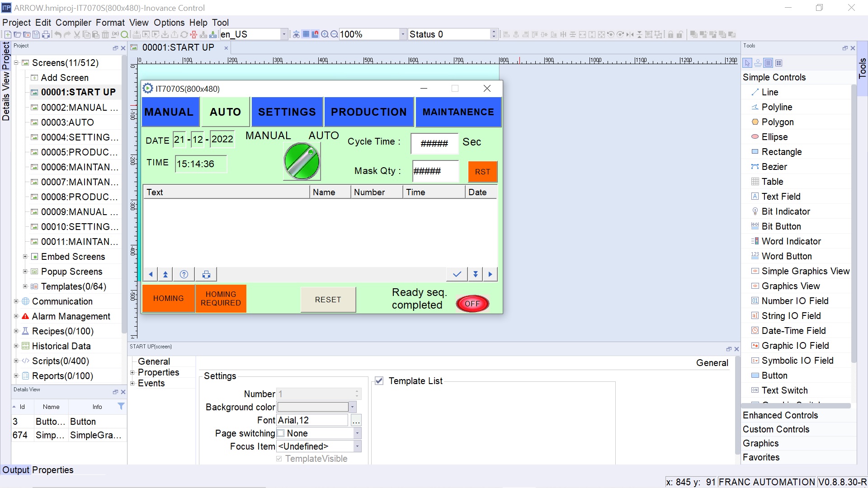Toggle the Template List checkbox

pos(379,381)
